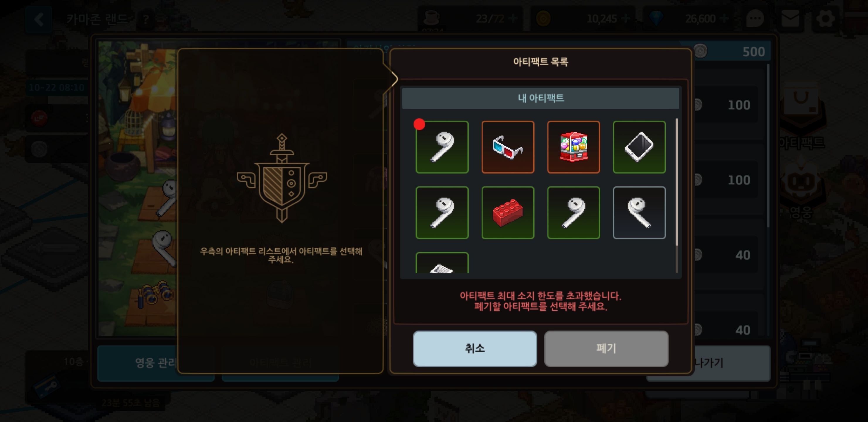
Task: Select the earphone artifact with red dot
Action: pyautogui.click(x=442, y=147)
